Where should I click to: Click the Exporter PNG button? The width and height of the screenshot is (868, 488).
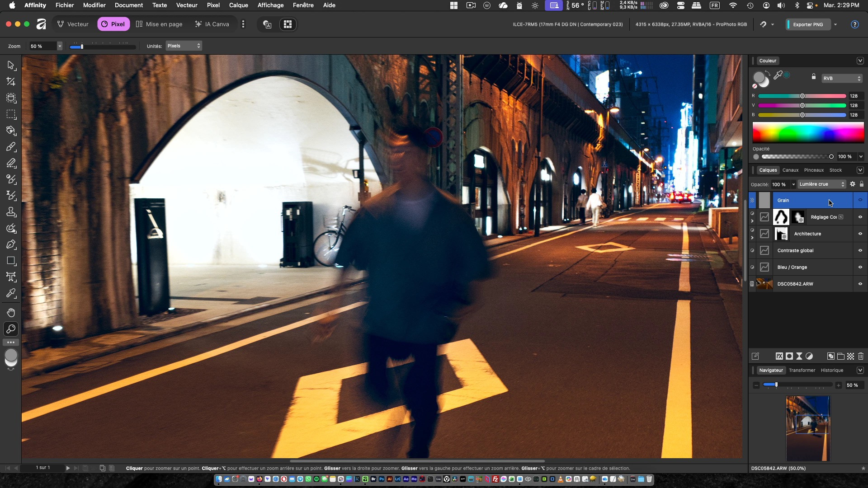pos(808,24)
